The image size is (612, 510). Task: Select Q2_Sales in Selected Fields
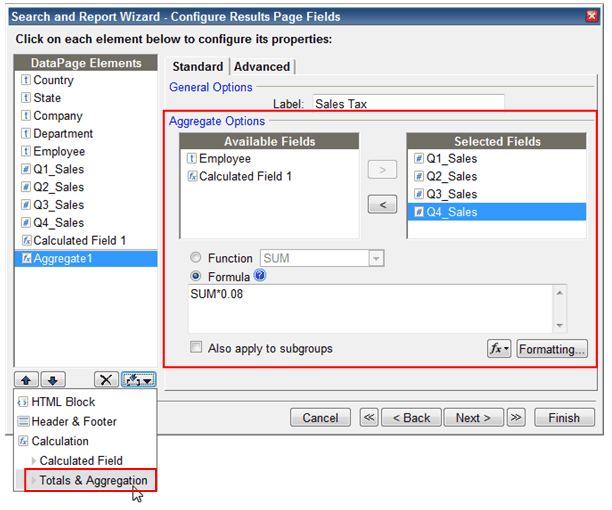click(496, 176)
